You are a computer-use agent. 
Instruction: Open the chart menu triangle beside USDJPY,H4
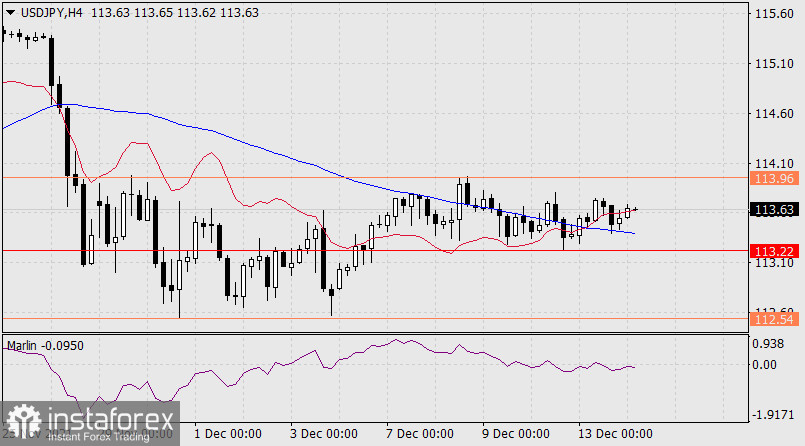pos(10,13)
